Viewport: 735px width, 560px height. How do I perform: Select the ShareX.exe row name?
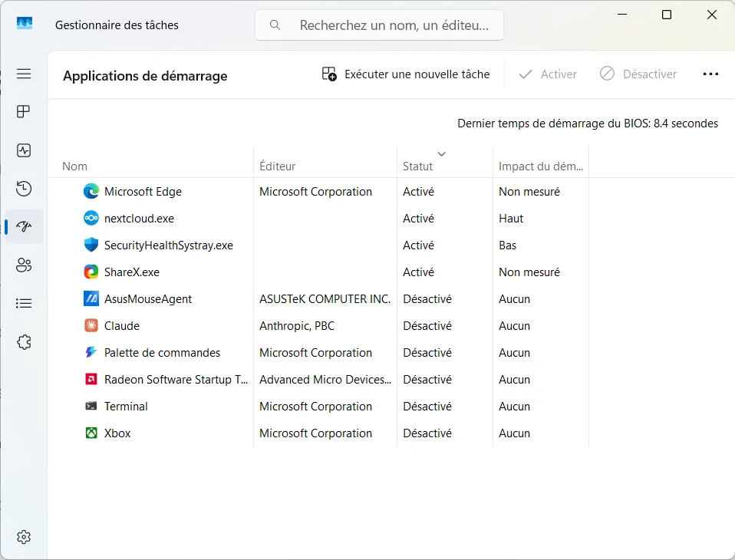coord(132,272)
